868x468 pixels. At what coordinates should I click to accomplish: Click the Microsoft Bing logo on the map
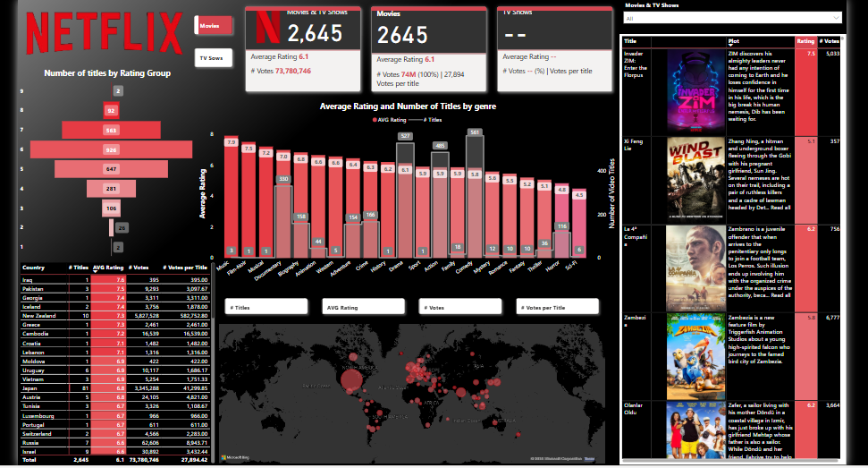click(236, 457)
